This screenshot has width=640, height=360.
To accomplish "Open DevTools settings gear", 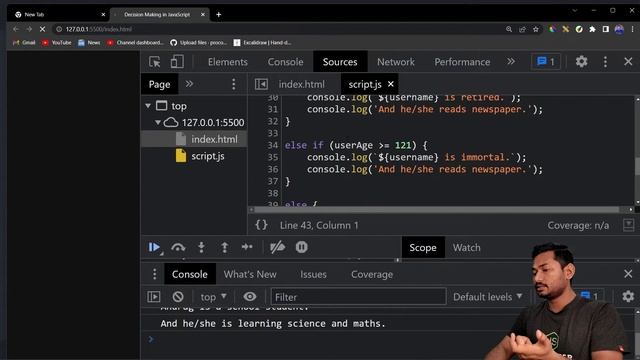I will [581, 62].
